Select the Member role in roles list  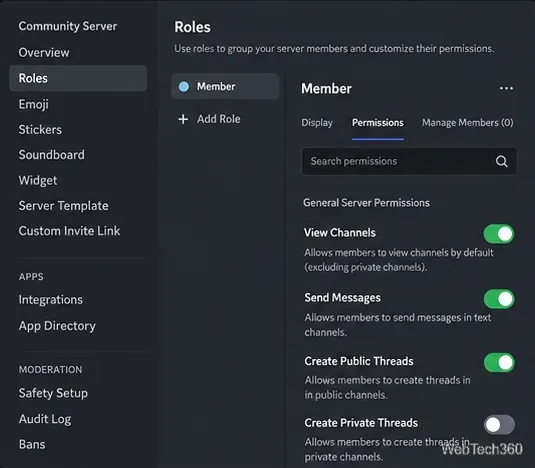click(225, 86)
